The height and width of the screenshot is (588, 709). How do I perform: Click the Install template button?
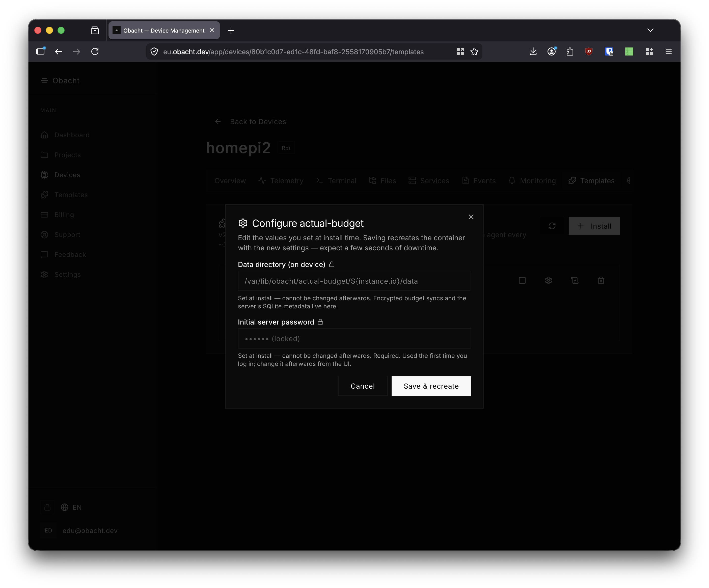[x=594, y=226]
